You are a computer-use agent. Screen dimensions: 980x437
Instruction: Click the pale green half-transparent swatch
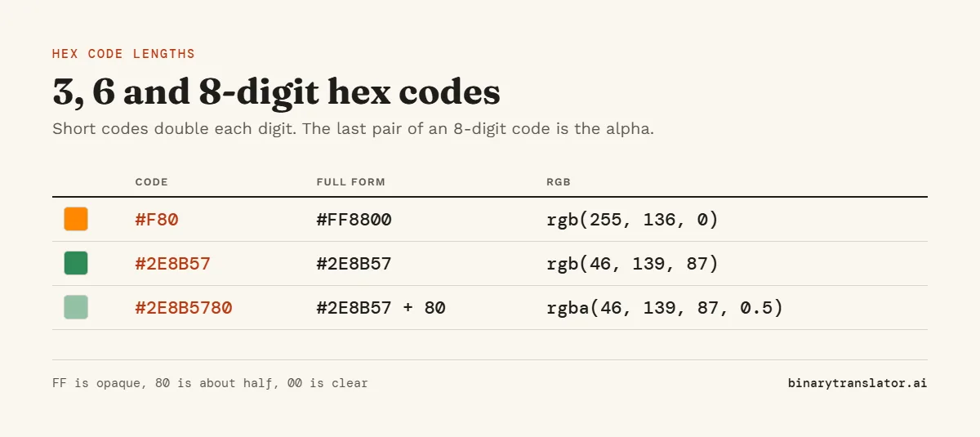click(76, 307)
